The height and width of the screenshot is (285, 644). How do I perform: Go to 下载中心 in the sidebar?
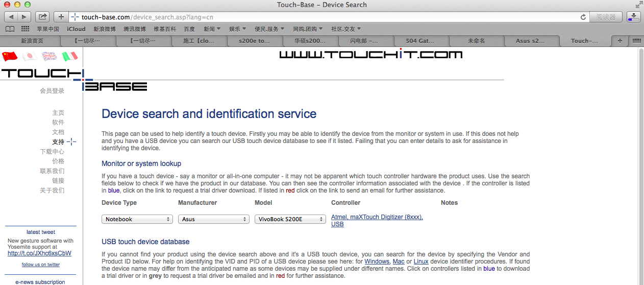[52, 152]
